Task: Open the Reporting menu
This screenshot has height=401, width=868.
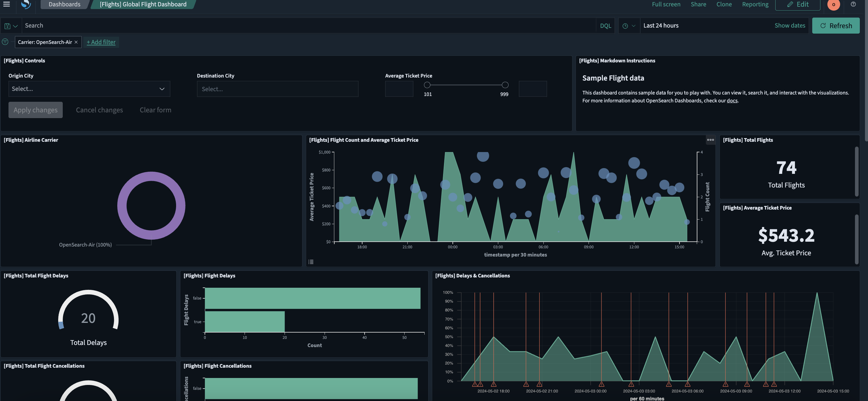Action: tap(755, 4)
